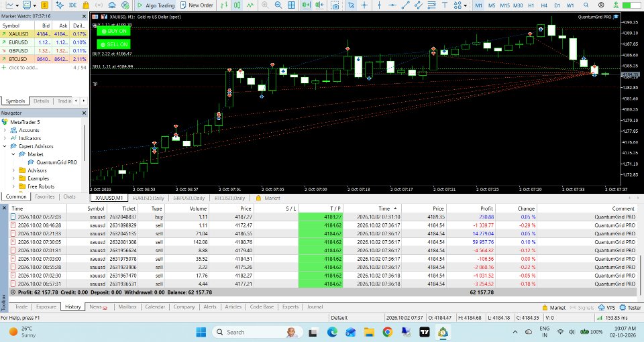
Task: Open the VPS cloud toolbar icon
Action: [x=112, y=5]
